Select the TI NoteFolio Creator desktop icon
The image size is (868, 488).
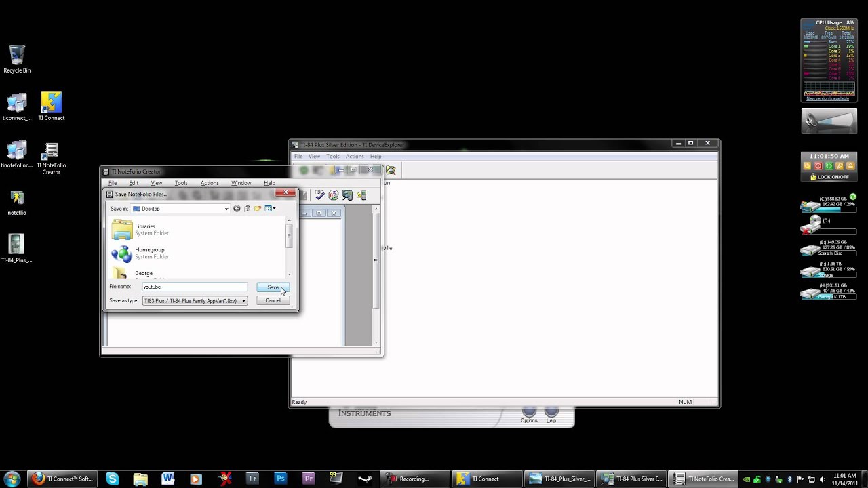pyautogui.click(x=51, y=158)
